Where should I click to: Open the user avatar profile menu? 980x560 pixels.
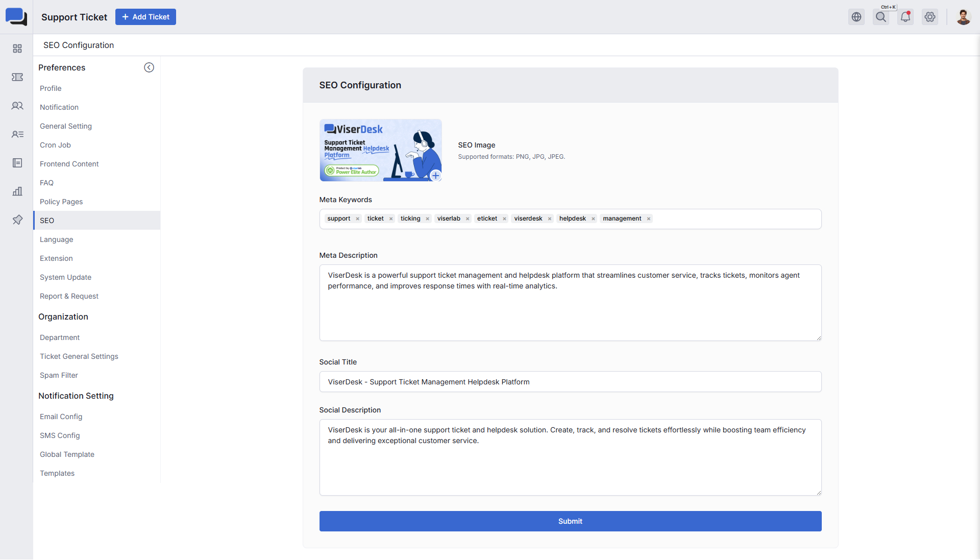click(x=963, y=17)
